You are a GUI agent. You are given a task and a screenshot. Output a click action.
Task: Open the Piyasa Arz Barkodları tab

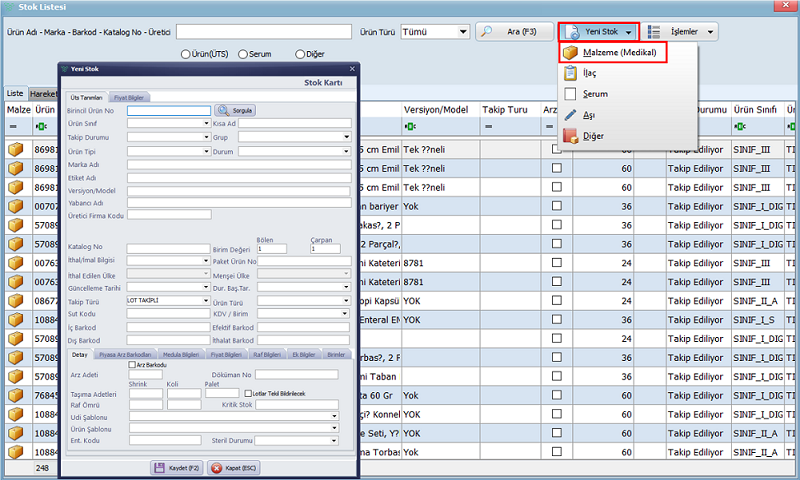125,354
